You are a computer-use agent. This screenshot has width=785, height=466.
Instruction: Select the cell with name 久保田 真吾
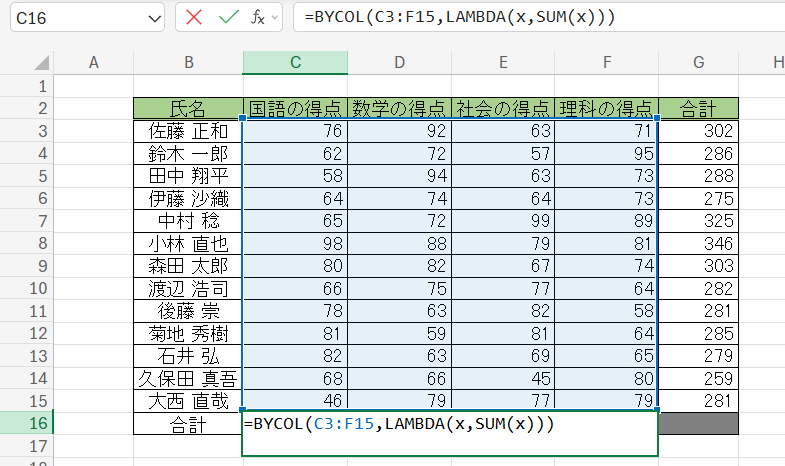point(188,378)
